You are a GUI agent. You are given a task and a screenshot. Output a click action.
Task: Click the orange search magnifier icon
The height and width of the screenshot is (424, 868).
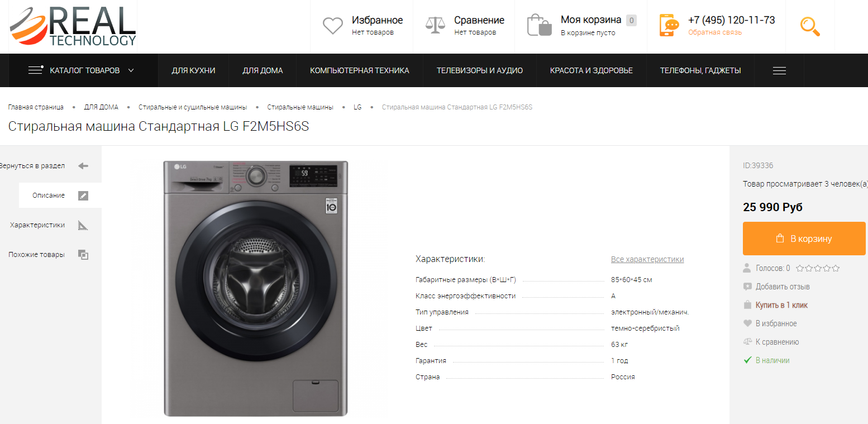(x=810, y=26)
